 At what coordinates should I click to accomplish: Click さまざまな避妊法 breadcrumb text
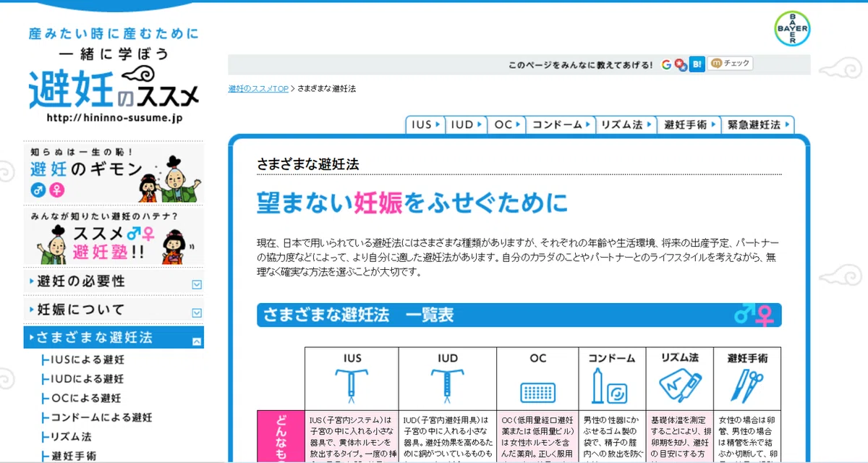(326, 88)
